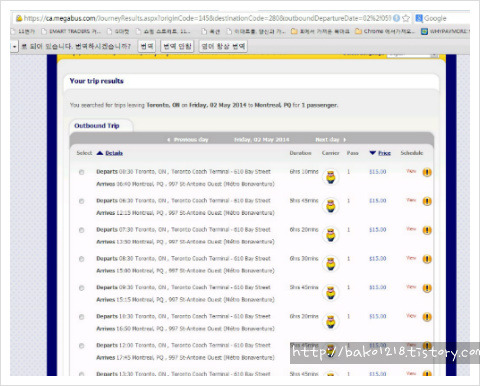
Task: View schedule for the 09:30 departure
Action: click(411, 287)
